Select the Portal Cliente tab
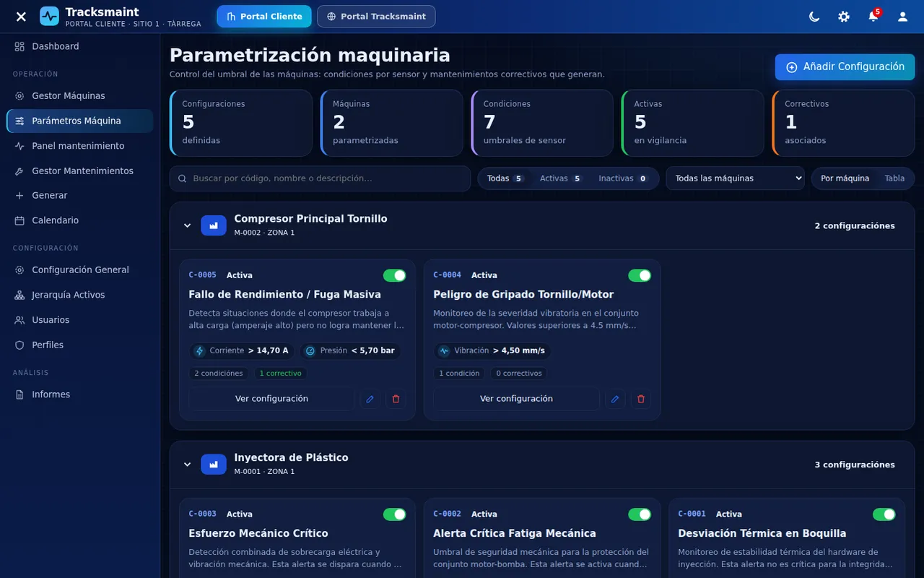Screen dimensions: 924x578 (264, 17)
